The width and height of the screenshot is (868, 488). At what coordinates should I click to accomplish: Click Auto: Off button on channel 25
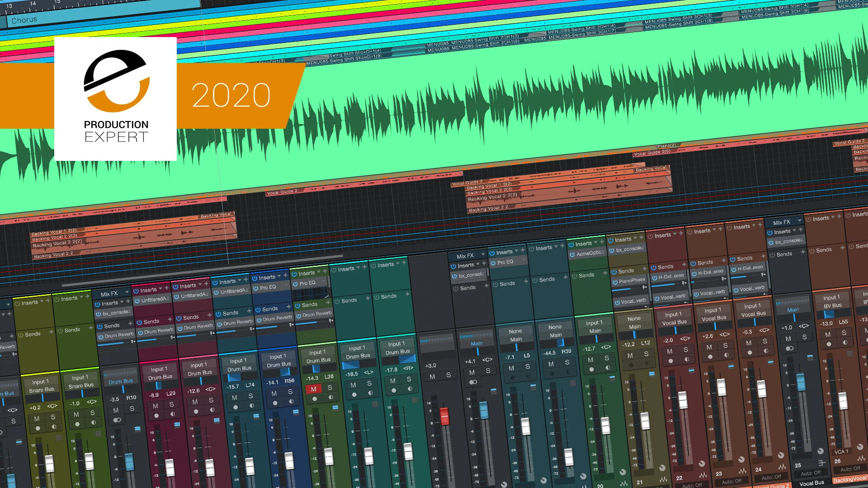pyautogui.click(x=811, y=473)
